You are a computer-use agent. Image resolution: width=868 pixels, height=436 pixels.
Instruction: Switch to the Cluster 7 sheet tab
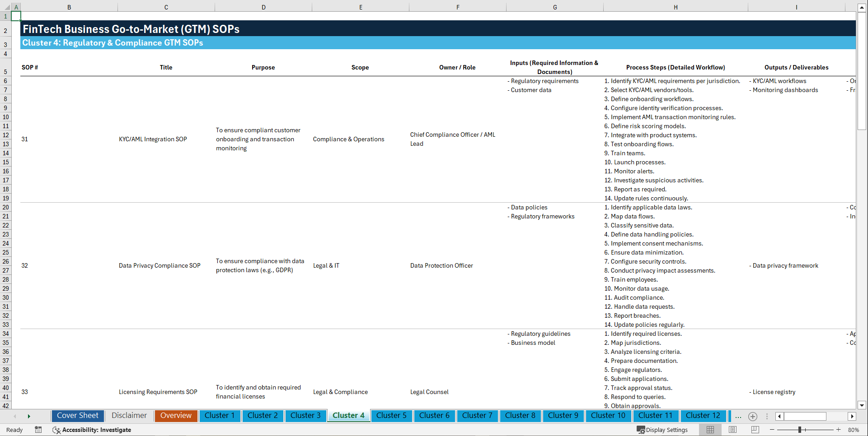click(x=477, y=416)
